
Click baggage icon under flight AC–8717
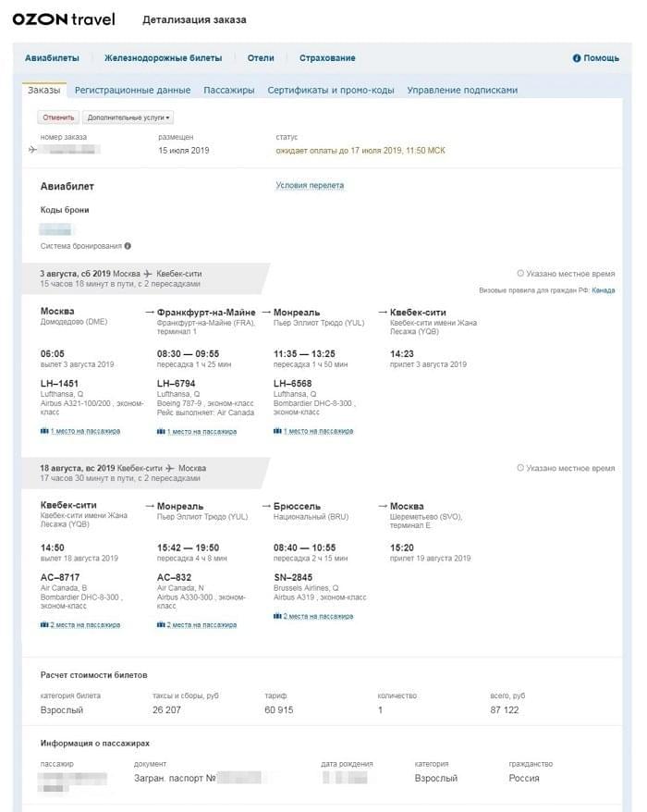click(x=43, y=624)
